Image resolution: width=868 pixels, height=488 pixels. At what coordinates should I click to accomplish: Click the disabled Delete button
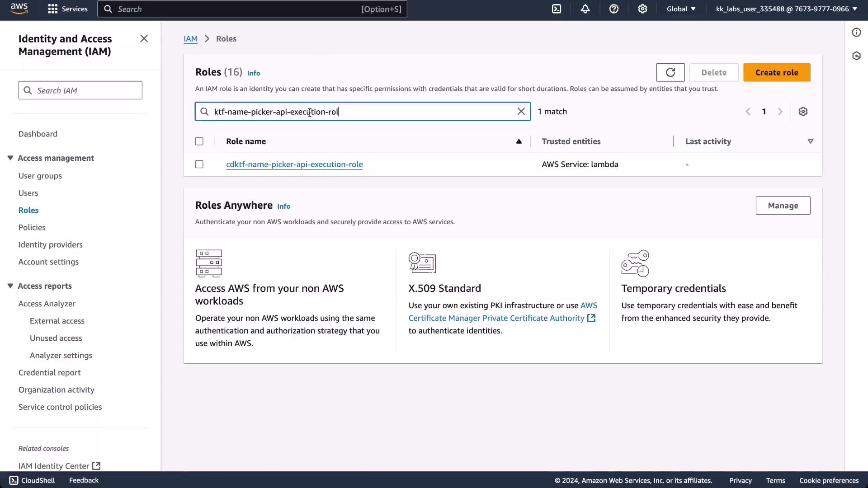pyautogui.click(x=714, y=72)
